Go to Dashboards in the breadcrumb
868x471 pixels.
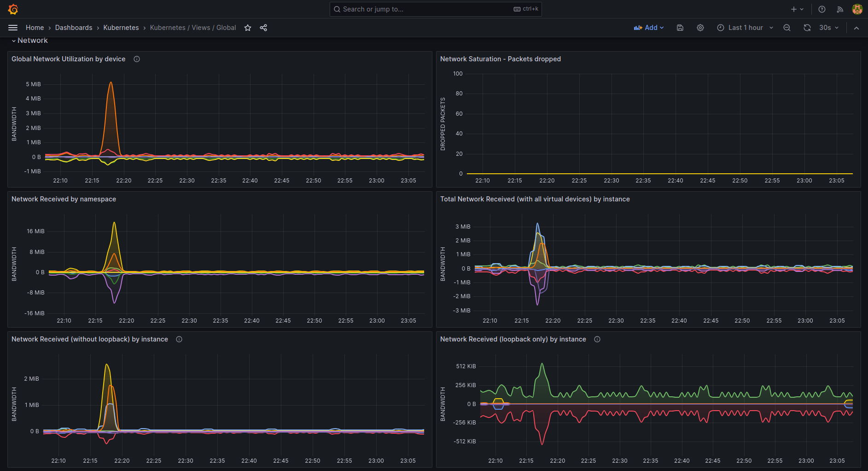click(74, 28)
